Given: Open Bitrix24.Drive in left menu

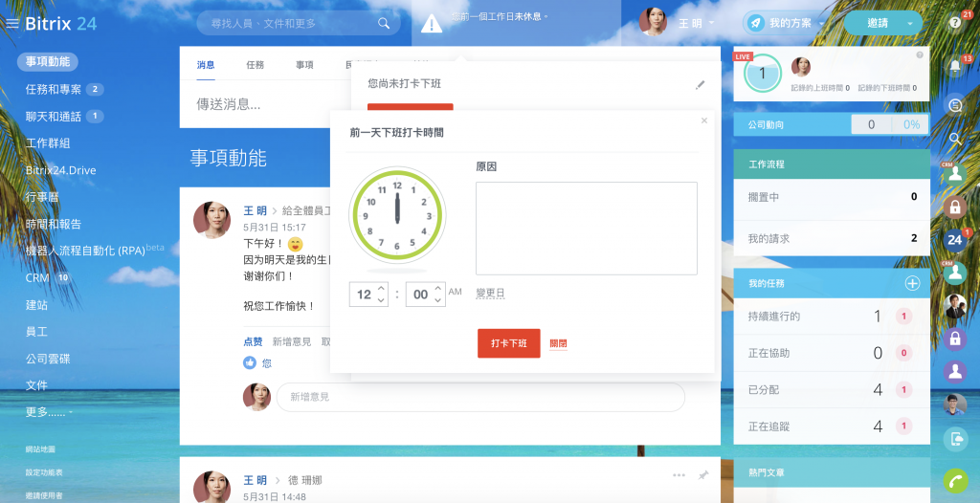Looking at the screenshot, I should point(60,170).
